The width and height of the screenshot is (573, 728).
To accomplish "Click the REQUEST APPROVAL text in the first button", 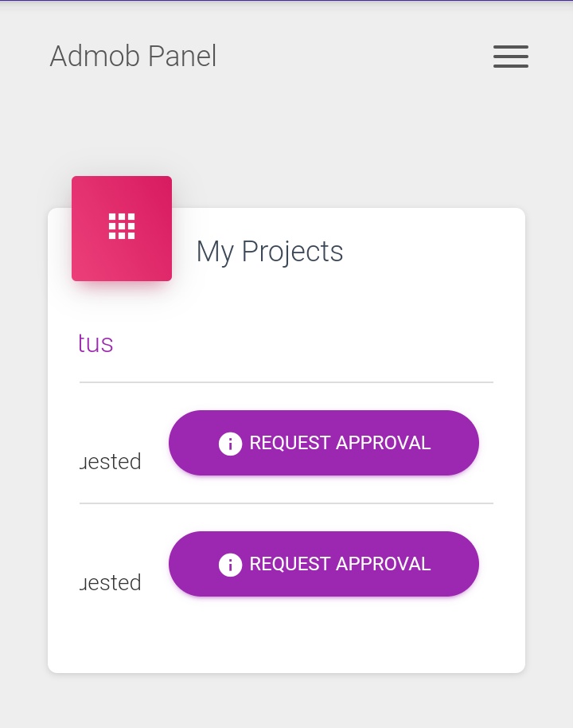I will point(340,443).
